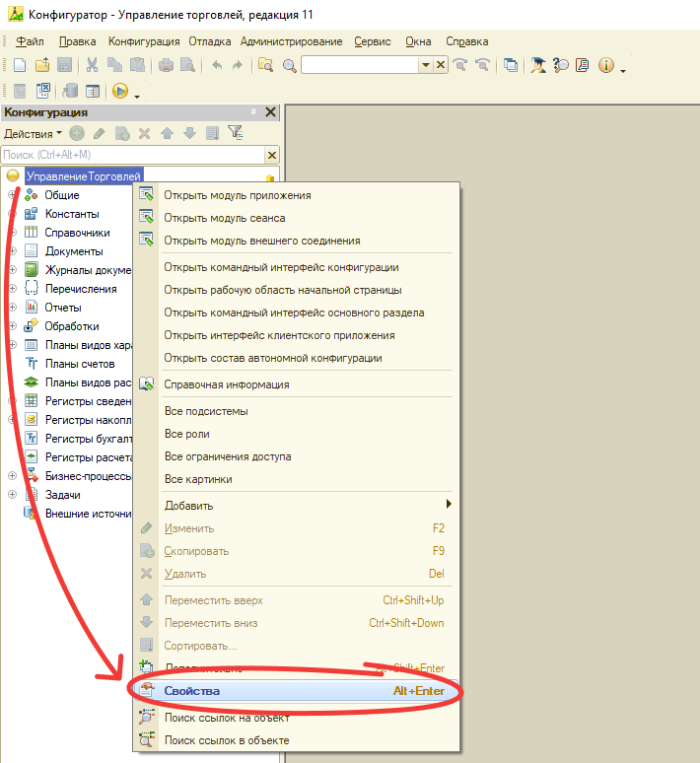Click the Add object green plus icon
700x763 pixels.
coord(77,133)
